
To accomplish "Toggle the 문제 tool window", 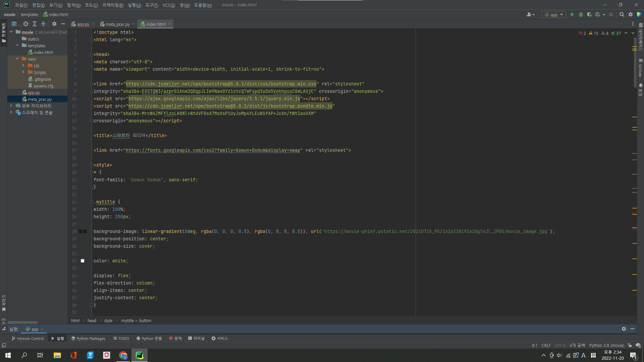I will 175,339.
